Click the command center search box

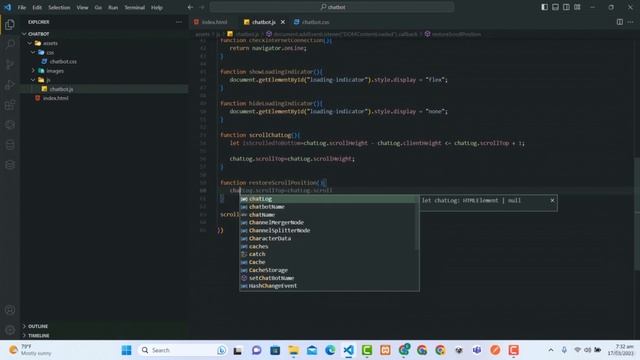point(332,7)
